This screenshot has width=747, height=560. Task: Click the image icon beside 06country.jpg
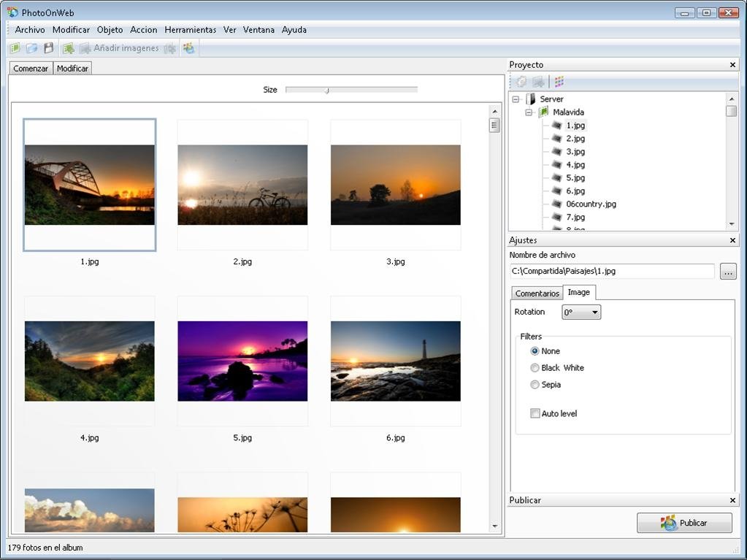(x=556, y=204)
